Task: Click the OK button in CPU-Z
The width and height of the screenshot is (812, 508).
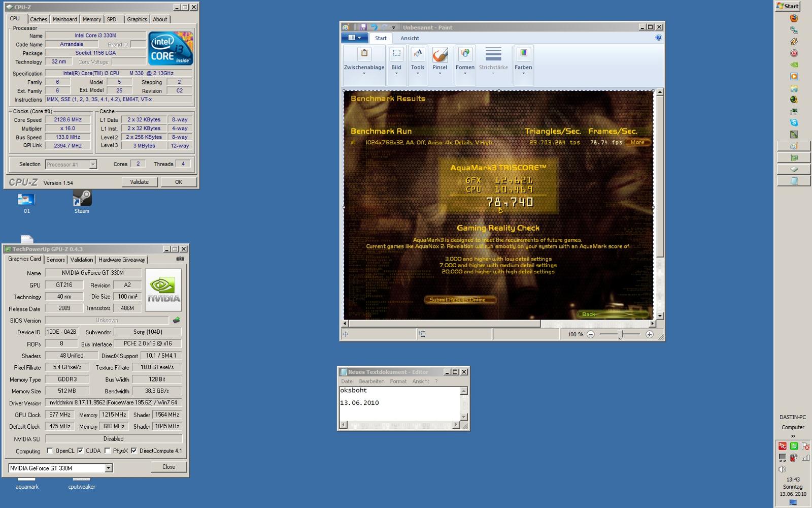Action: click(x=179, y=182)
